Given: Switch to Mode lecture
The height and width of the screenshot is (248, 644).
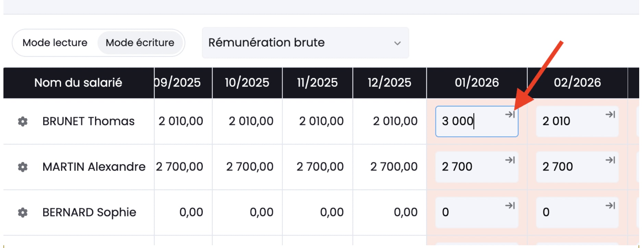Looking at the screenshot, I should click(55, 43).
